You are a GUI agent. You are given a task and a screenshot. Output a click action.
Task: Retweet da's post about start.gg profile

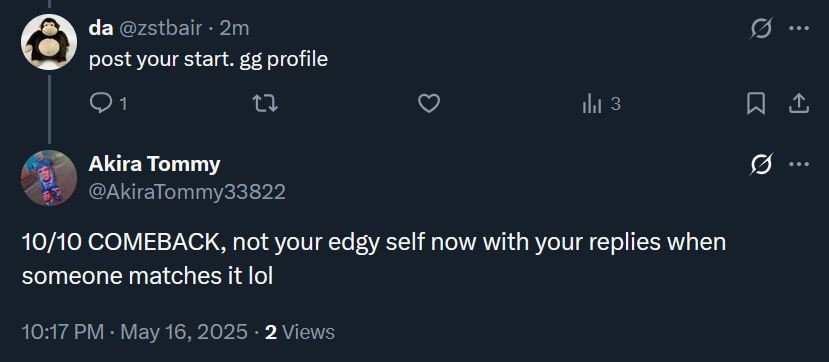[x=265, y=104]
